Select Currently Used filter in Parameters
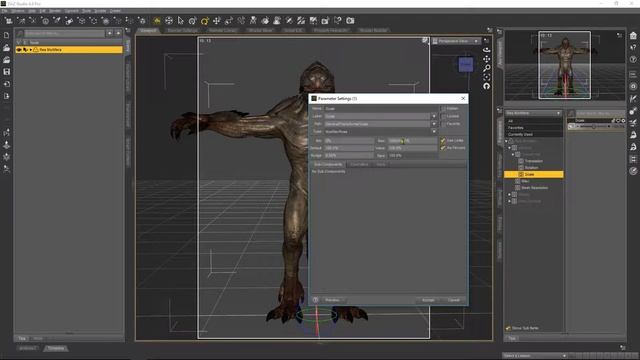The width and height of the screenshot is (640, 360). 534,134
